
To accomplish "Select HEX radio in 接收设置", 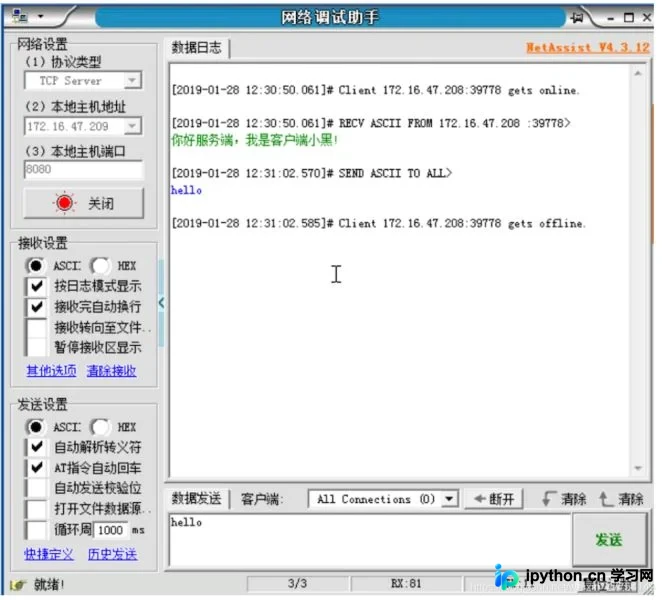I will click(100, 266).
